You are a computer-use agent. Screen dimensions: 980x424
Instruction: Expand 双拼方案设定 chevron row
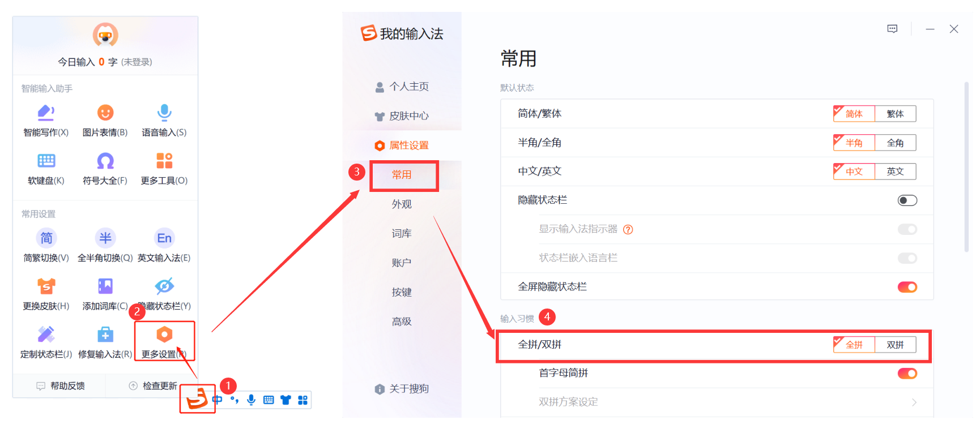(x=914, y=402)
